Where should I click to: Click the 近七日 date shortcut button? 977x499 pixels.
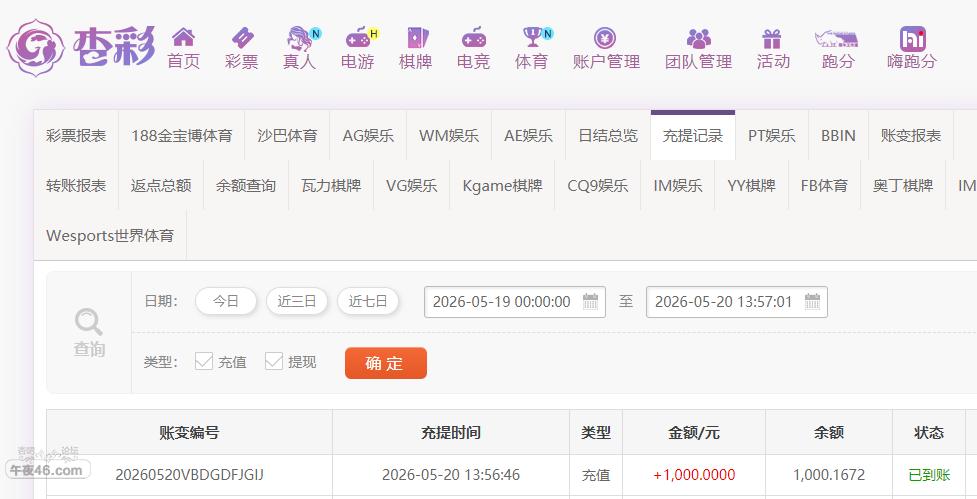(x=368, y=302)
